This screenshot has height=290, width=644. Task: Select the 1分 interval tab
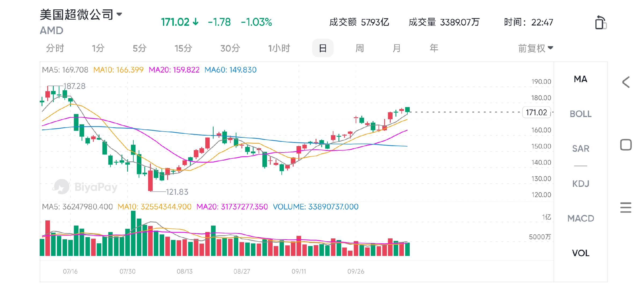coord(98,48)
